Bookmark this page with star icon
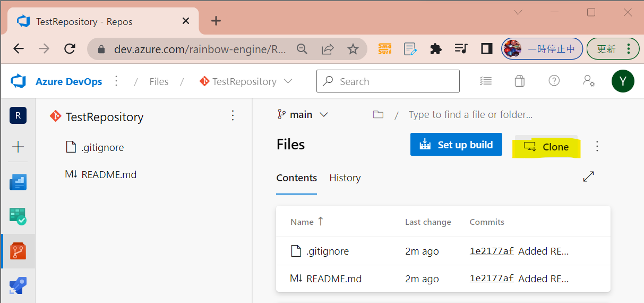 [x=353, y=49]
